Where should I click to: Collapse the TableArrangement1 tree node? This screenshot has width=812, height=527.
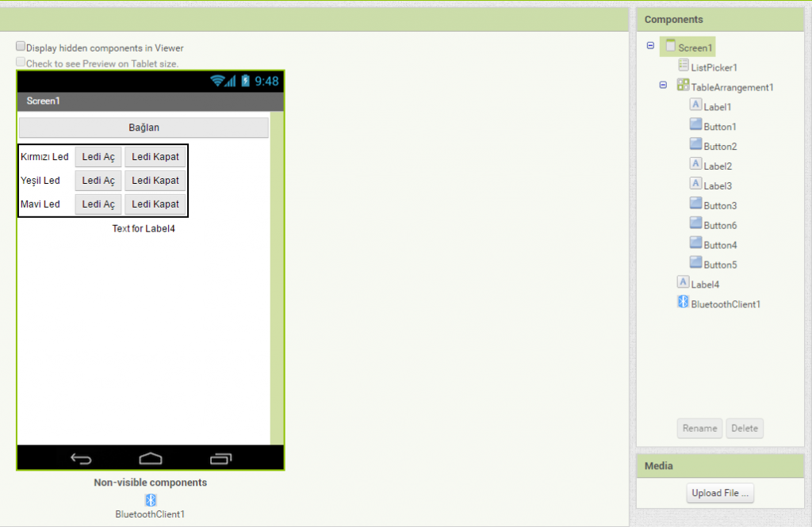[664, 85]
